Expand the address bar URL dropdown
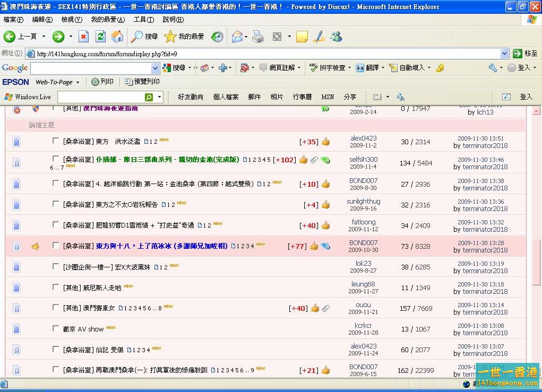Viewport: 542px width, 392px height. (x=504, y=54)
